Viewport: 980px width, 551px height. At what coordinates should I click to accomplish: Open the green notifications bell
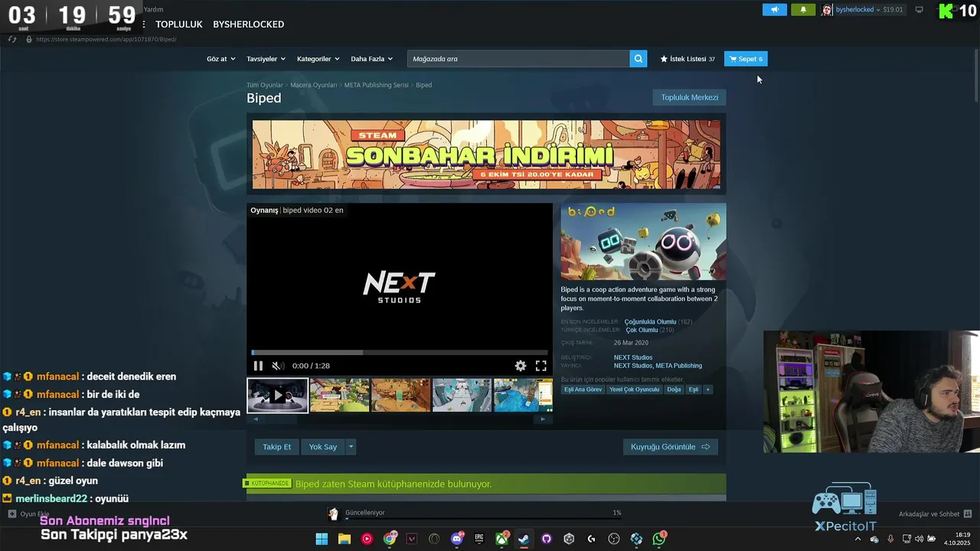[803, 9]
